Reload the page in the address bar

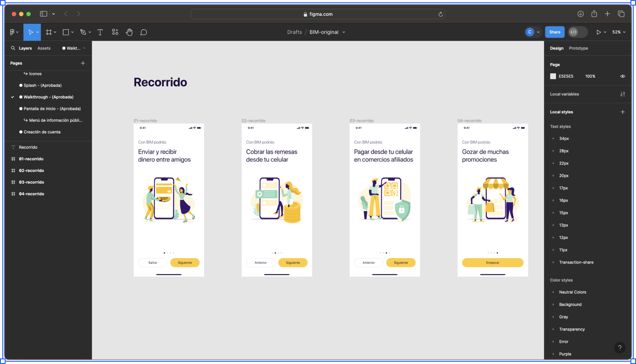pyautogui.click(x=440, y=14)
